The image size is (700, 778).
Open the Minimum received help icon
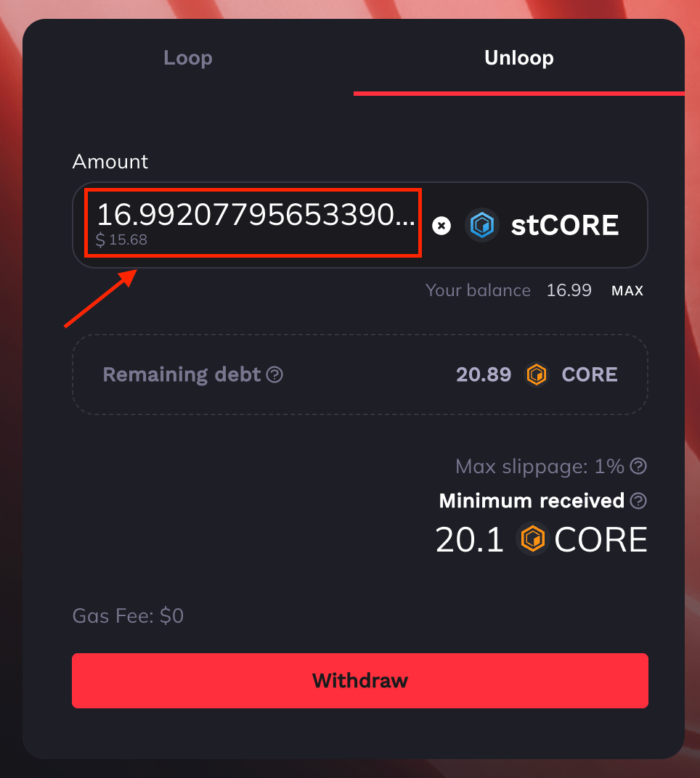point(638,501)
